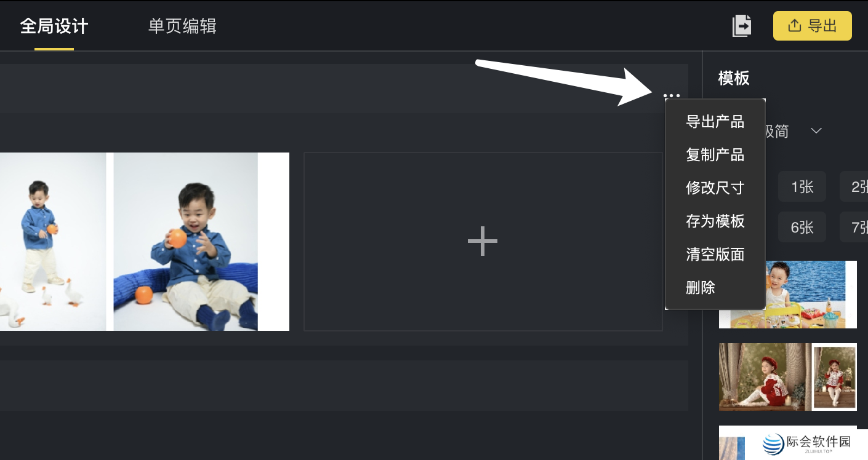
Task: Add a page with the plus icon
Action: (x=483, y=241)
